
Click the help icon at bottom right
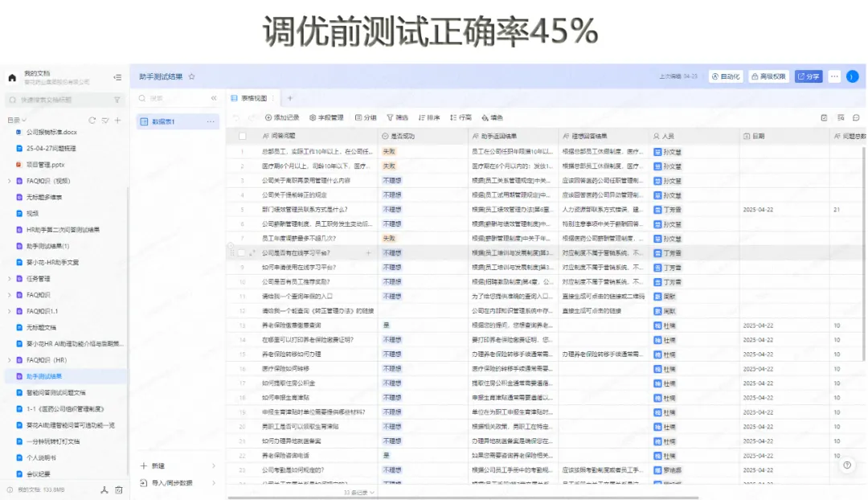[847, 465]
